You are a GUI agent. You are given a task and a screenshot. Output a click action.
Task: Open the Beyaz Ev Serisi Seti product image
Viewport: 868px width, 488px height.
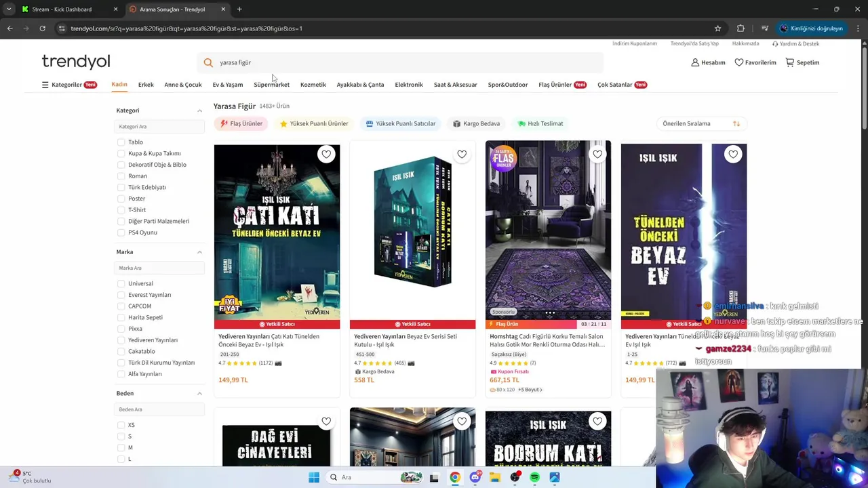coord(412,230)
